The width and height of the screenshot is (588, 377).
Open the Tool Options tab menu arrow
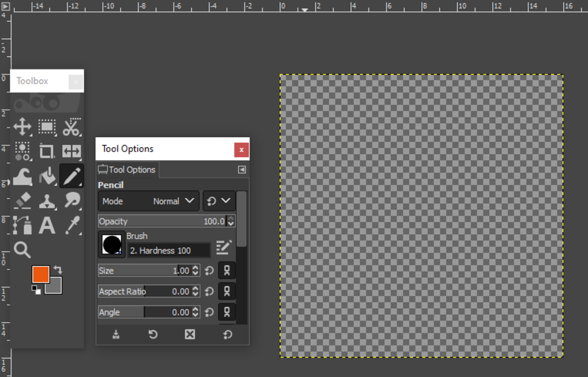coord(242,170)
